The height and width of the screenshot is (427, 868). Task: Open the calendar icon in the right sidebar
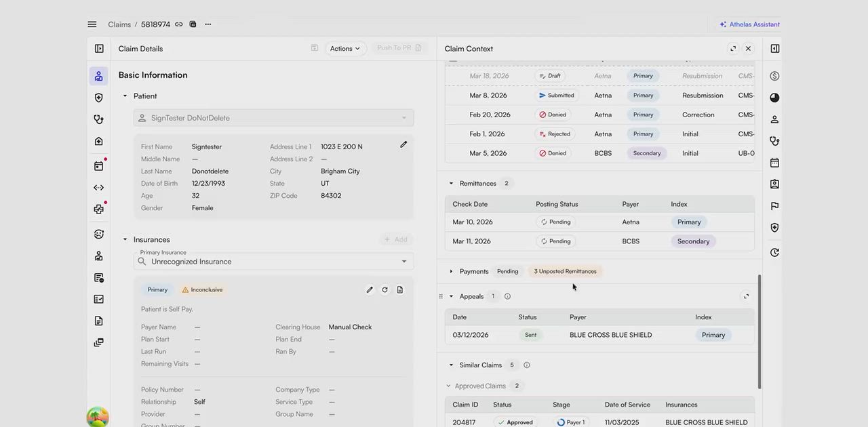[x=774, y=163]
